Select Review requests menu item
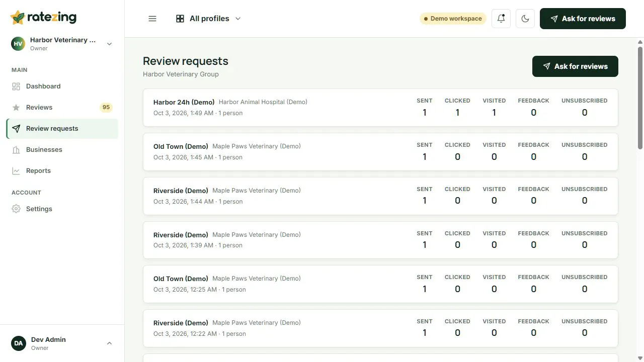This screenshot has width=644, height=362. (x=62, y=129)
